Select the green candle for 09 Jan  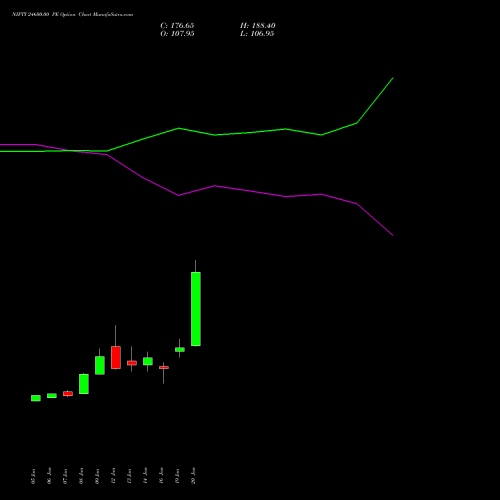[100, 365]
